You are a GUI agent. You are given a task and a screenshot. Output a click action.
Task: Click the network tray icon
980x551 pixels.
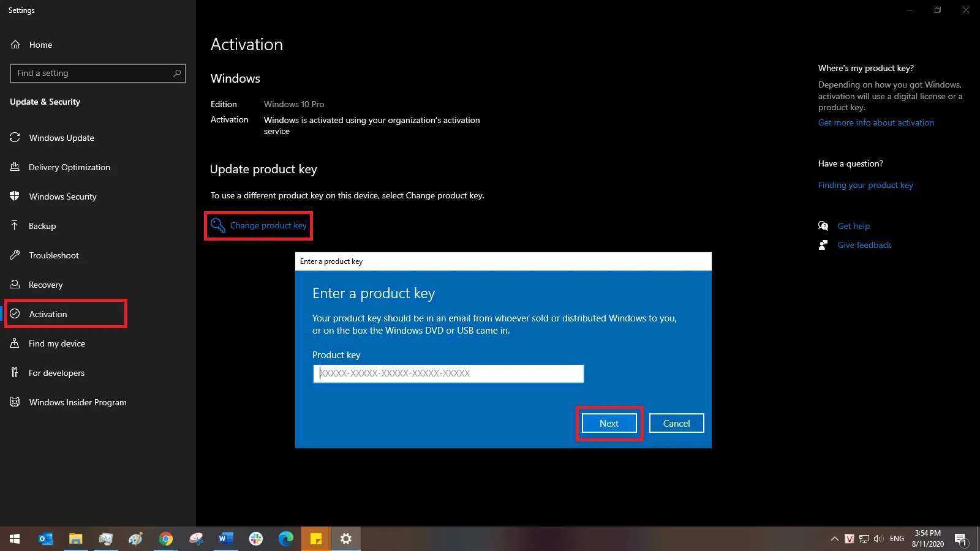point(864,539)
